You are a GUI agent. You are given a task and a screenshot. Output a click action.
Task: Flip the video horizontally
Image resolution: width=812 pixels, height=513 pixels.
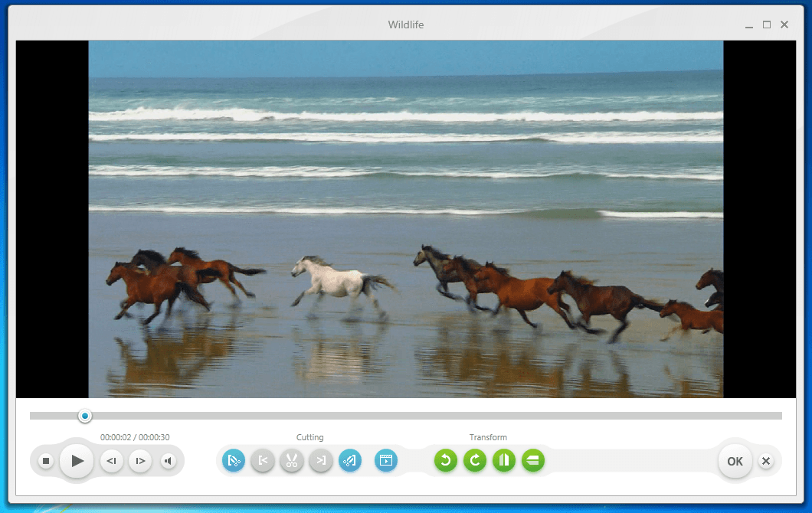pyautogui.click(x=504, y=460)
